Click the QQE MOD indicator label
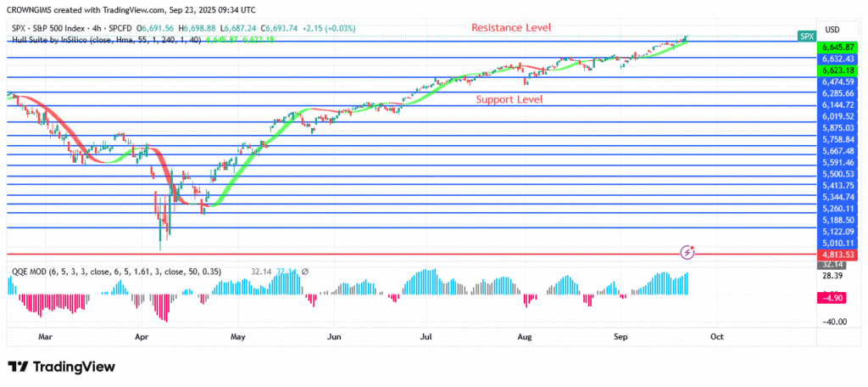 (117, 272)
